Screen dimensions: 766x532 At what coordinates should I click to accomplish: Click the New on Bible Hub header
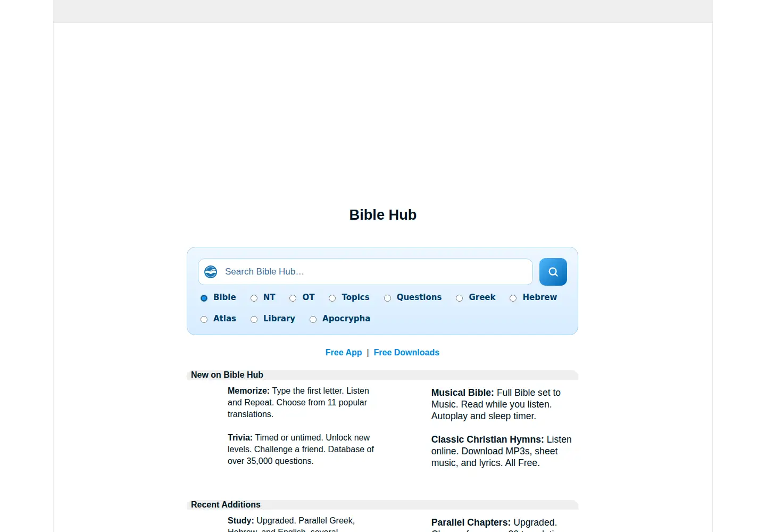point(382,375)
